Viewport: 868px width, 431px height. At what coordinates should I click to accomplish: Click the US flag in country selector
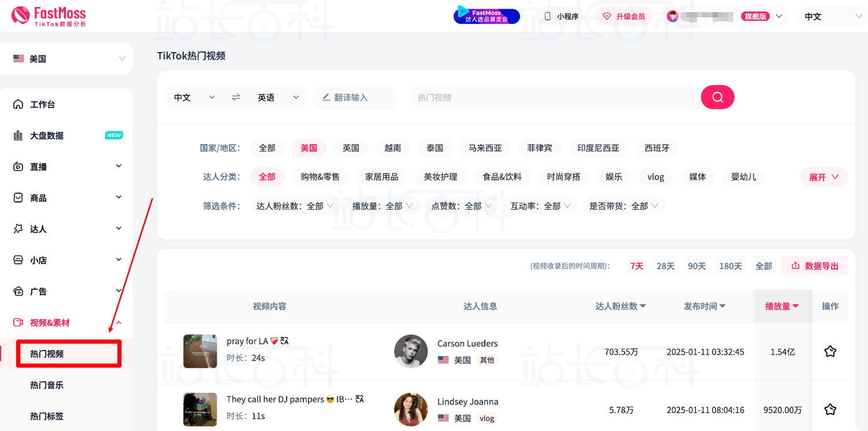pos(18,58)
